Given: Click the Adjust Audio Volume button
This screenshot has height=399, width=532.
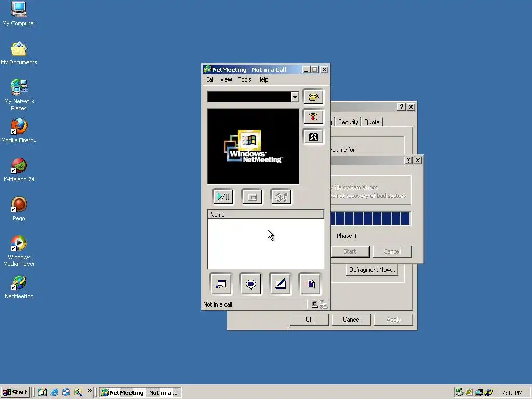Looking at the screenshot, I should [x=281, y=197].
